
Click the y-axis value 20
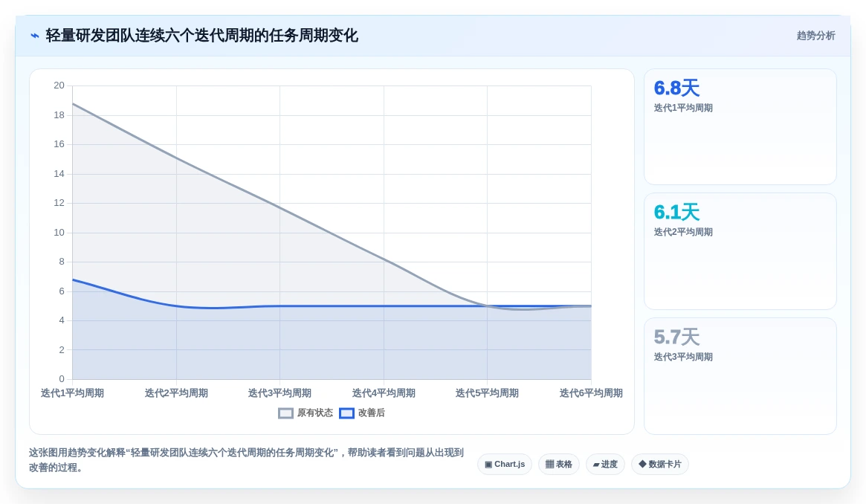point(59,85)
